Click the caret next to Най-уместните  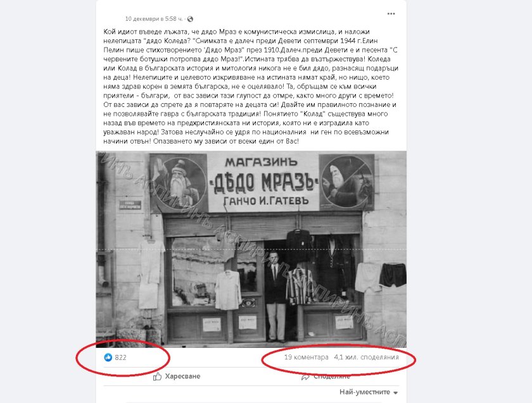click(x=395, y=393)
